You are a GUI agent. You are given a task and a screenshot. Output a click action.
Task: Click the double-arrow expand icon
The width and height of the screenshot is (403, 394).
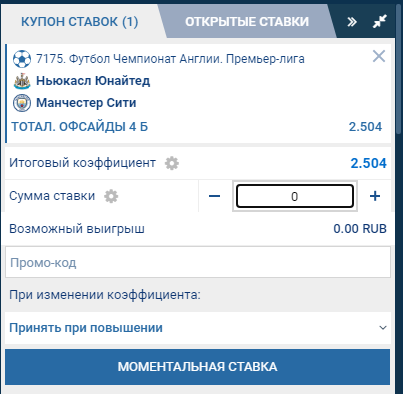pos(352,22)
